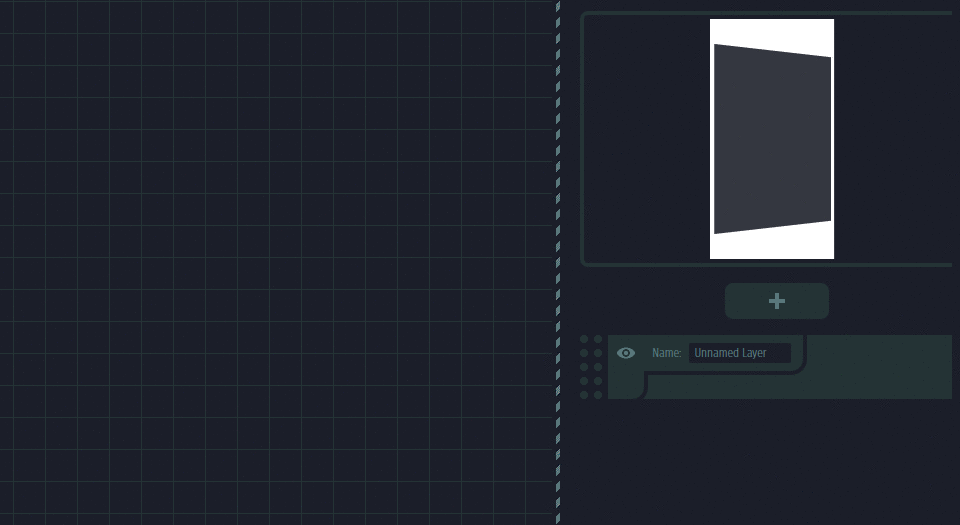The image size is (960, 525).
Task: Click the white bottom margin of the preview image
Action: (x=772, y=246)
